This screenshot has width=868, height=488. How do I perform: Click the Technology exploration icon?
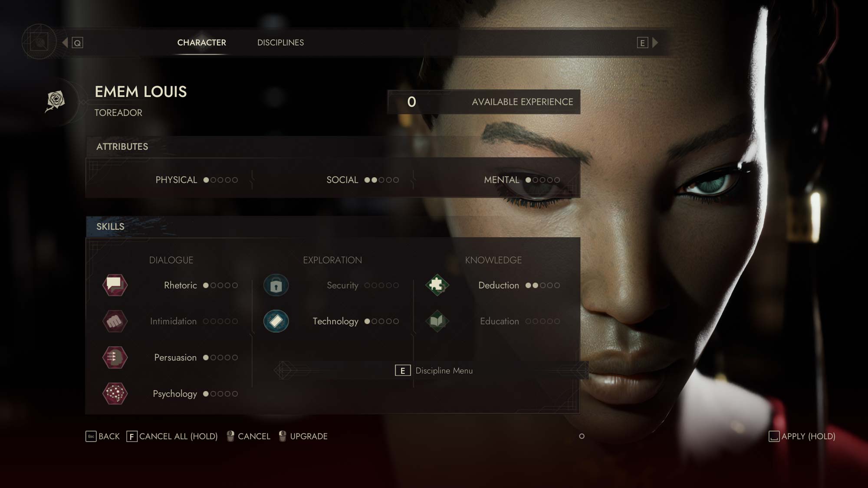[276, 321]
